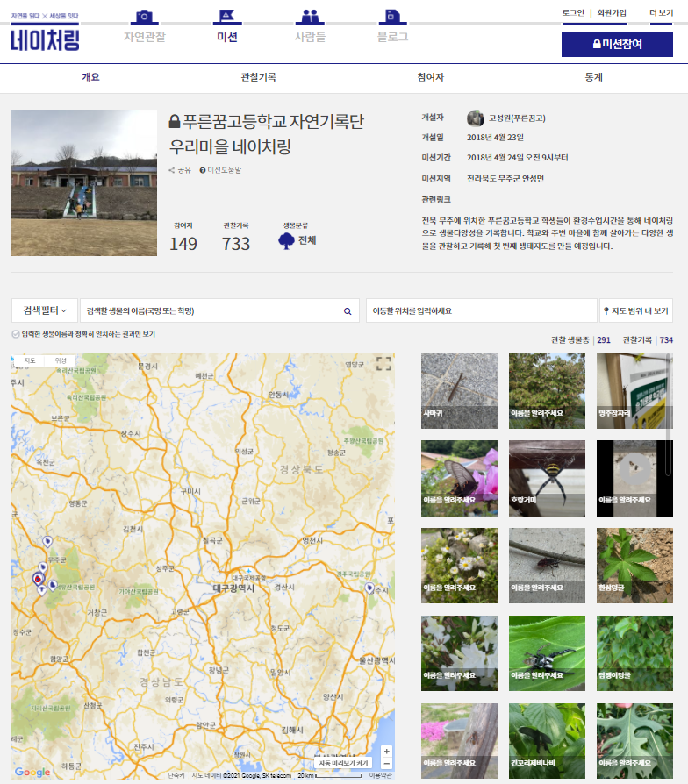
Task: Click the 로그인 link
Action: pyautogui.click(x=573, y=13)
